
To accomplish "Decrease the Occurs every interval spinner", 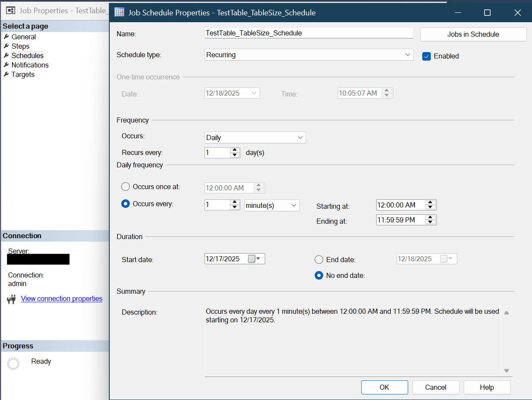I will point(235,207).
